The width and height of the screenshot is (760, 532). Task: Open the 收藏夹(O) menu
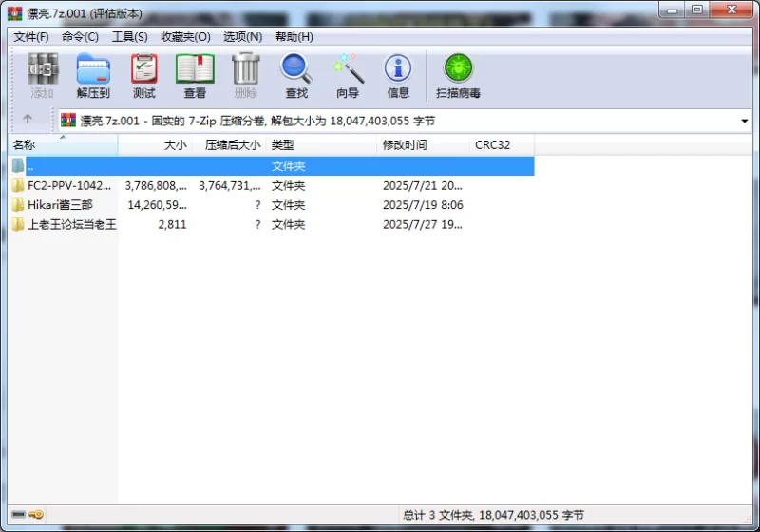pyautogui.click(x=185, y=37)
